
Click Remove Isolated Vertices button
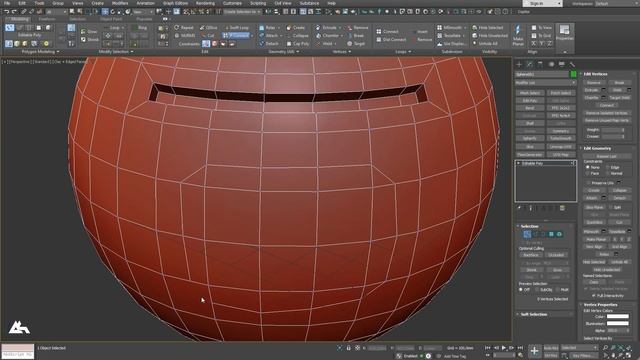(x=607, y=113)
